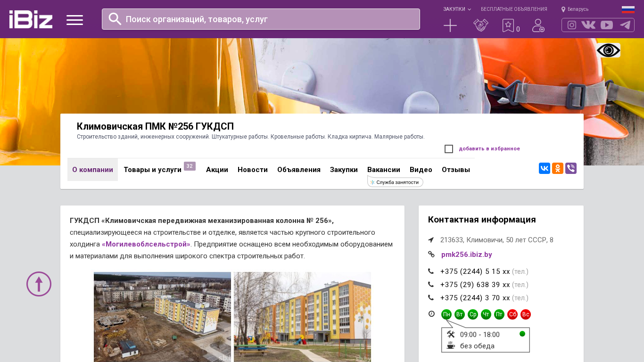Click the user registration profile icon
This screenshot has width=644, height=362.
[x=538, y=25]
